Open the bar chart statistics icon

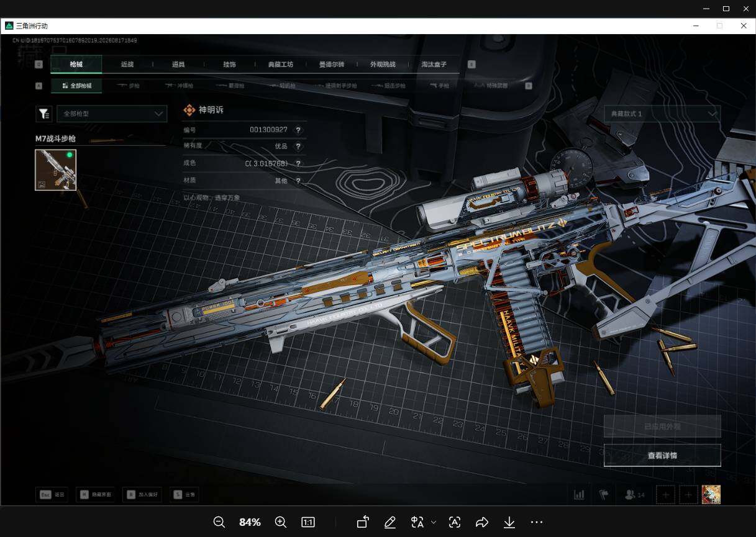pos(579,495)
